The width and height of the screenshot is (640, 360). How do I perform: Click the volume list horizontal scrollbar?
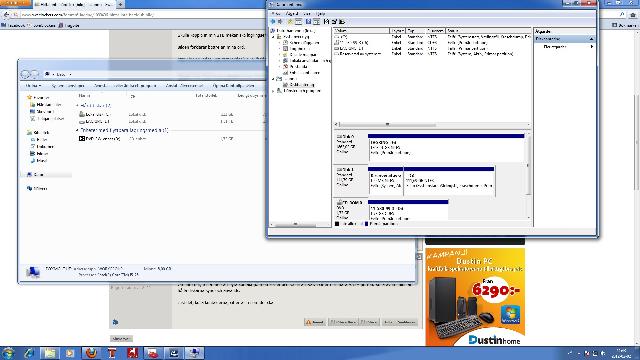pyautogui.click(x=431, y=124)
